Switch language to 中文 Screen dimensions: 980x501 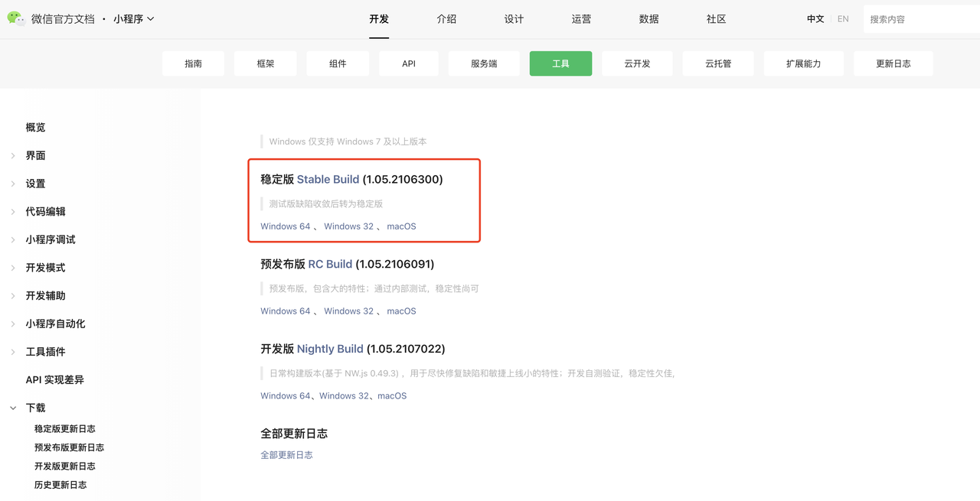pyautogui.click(x=815, y=19)
